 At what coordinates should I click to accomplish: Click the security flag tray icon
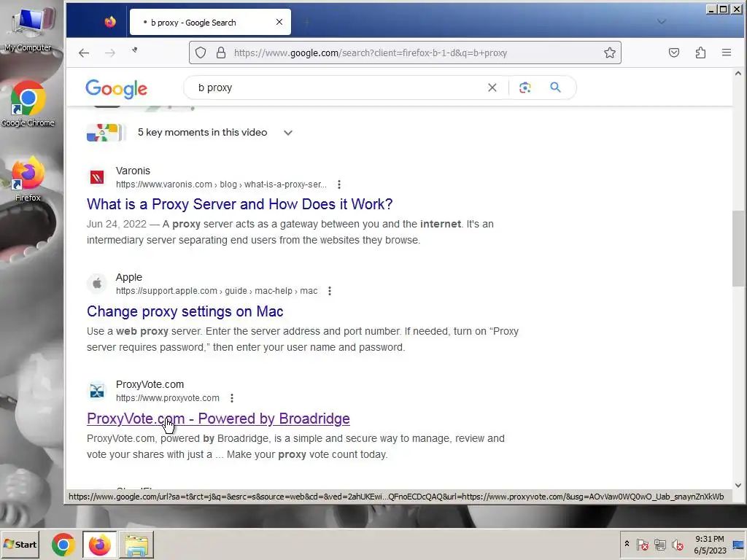(x=642, y=544)
